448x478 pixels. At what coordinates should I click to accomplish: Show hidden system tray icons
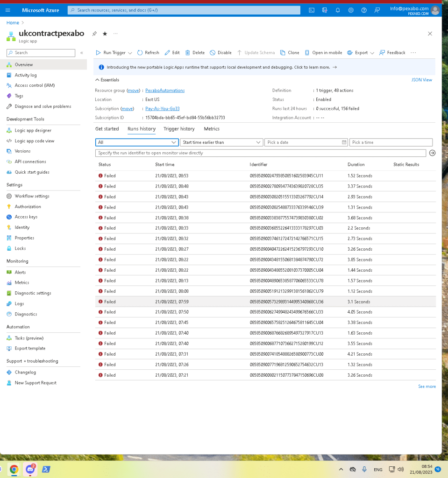[341, 469]
